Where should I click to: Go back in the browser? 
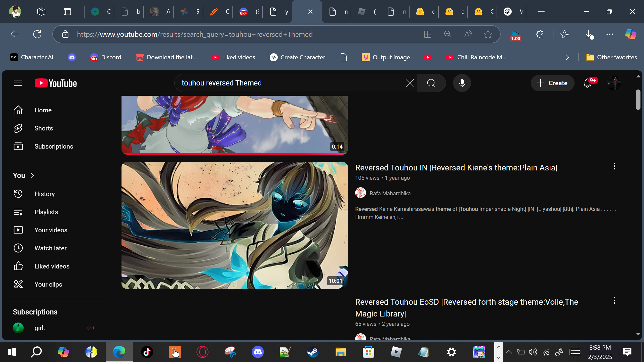tap(15, 34)
